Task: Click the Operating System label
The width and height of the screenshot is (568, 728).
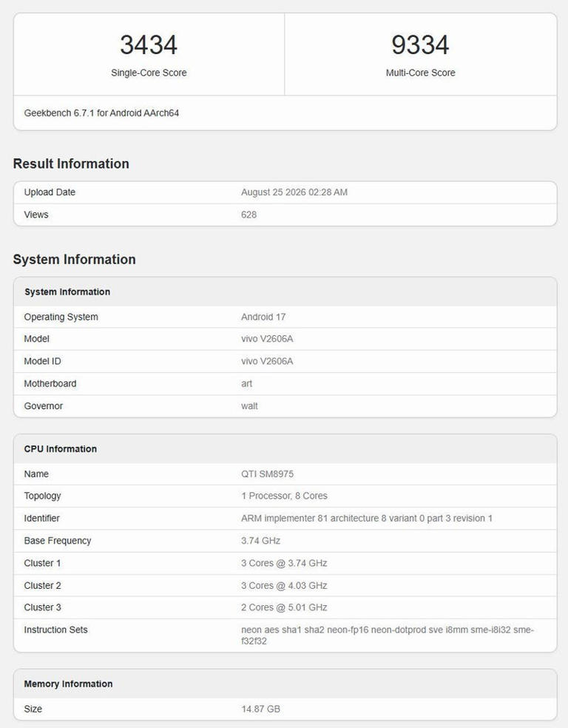Action: tap(61, 317)
